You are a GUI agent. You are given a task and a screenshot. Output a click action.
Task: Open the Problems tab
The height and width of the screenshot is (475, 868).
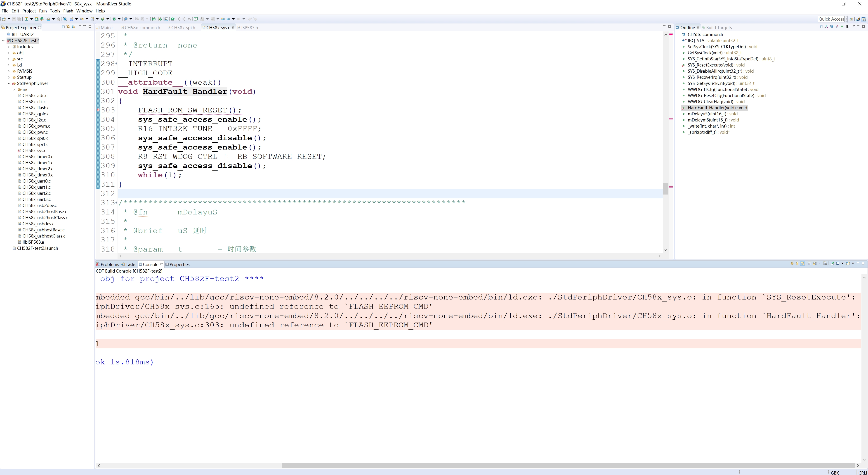coord(108,264)
